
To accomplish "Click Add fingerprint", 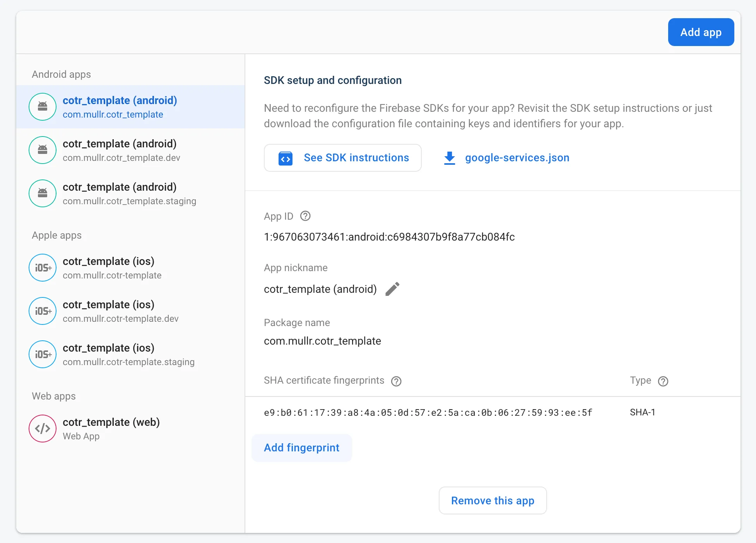I will (301, 447).
